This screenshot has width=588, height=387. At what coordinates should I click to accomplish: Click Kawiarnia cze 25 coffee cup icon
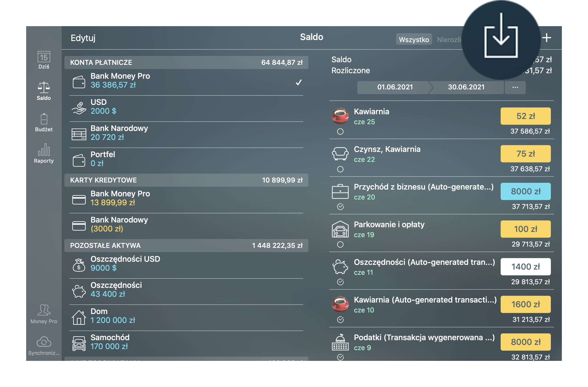(340, 116)
